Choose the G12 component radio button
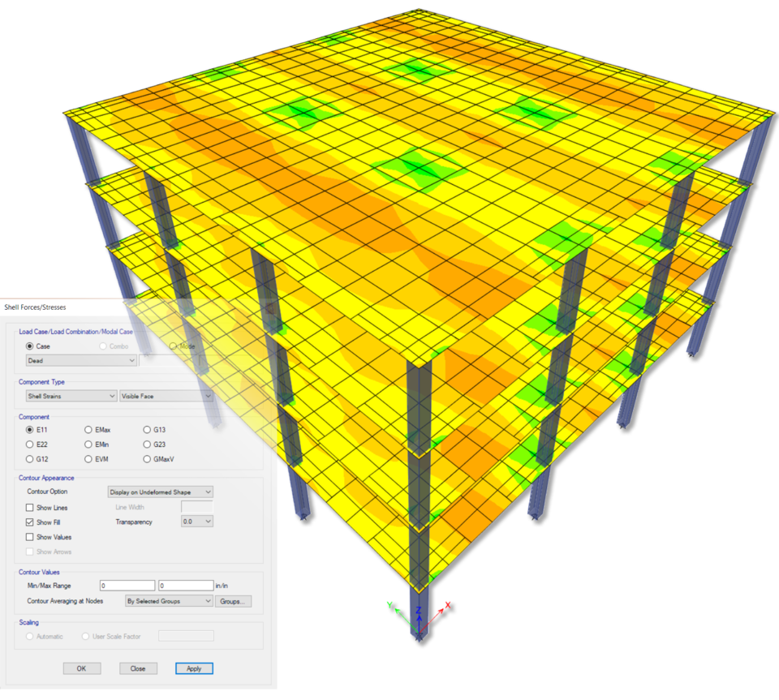 click(x=30, y=459)
